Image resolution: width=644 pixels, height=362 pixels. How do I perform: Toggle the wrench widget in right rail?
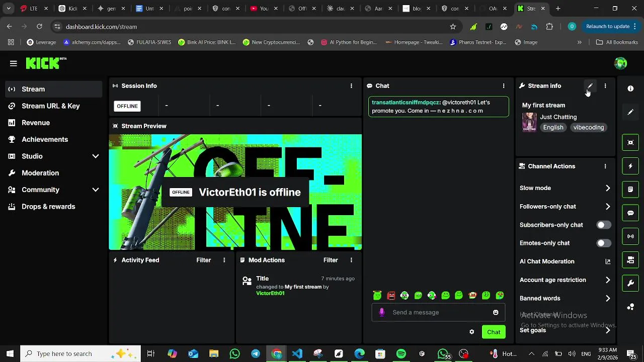click(630, 283)
